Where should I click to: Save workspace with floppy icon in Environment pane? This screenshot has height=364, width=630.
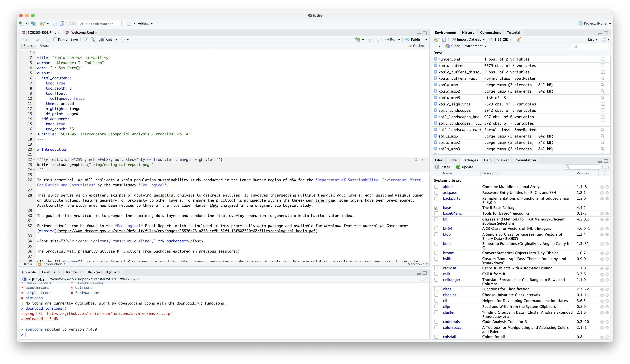(444, 40)
